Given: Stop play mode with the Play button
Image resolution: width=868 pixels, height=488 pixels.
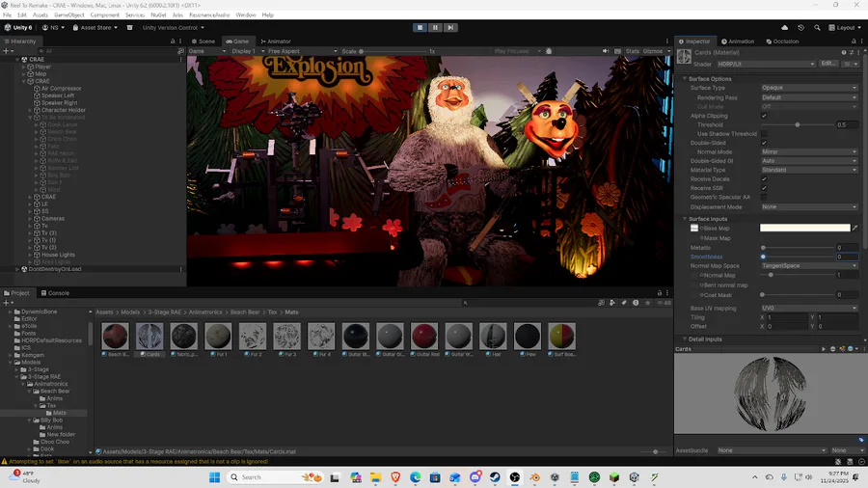Looking at the screenshot, I should click(420, 27).
